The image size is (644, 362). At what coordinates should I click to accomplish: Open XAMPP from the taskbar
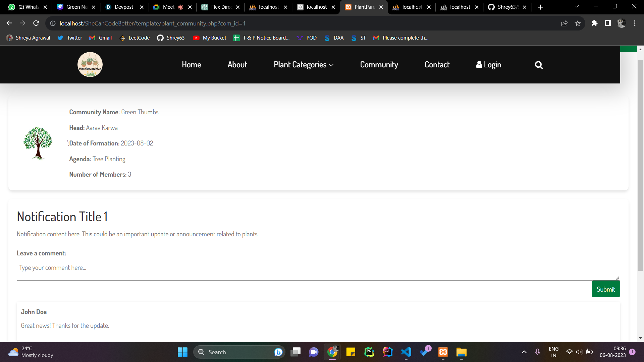pos(443,352)
